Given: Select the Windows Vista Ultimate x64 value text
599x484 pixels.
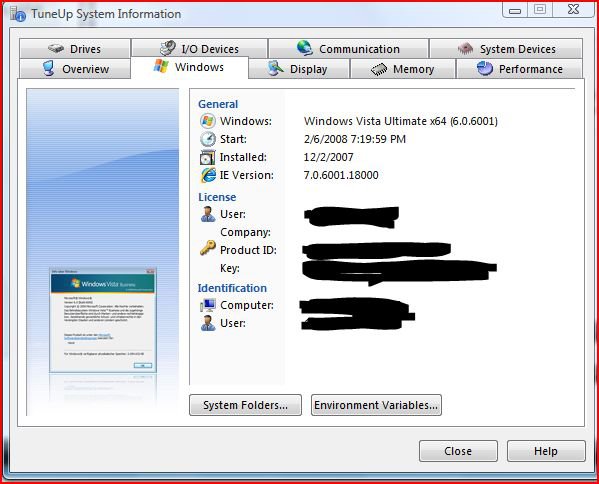Looking at the screenshot, I should (x=401, y=121).
